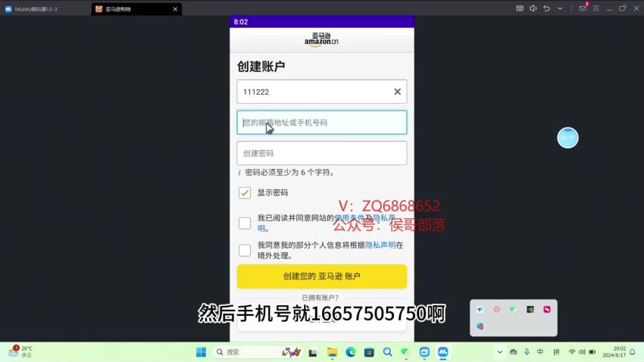The height and width of the screenshot is (362, 644).
Task: Open the clock showing 20:02
Action: (614, 351)
